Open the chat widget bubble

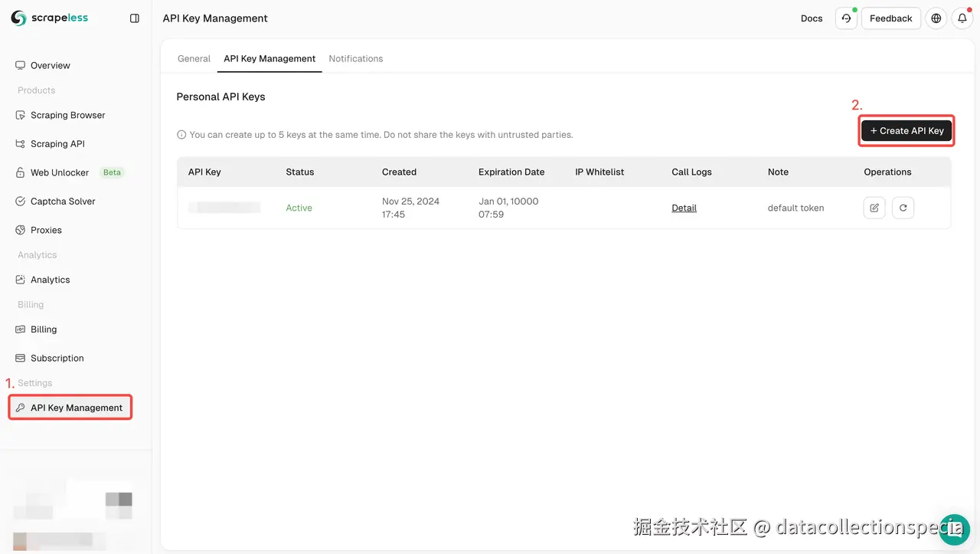point(954,529)
